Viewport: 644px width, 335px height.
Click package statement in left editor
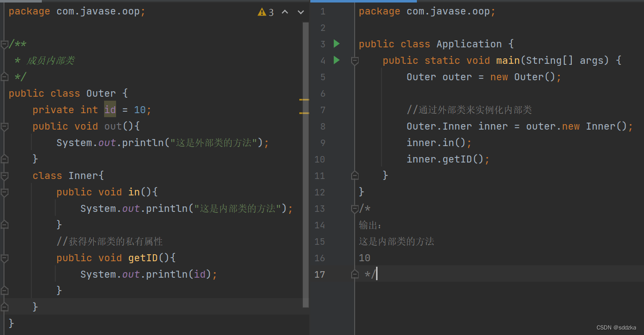(x=77, y=11)
